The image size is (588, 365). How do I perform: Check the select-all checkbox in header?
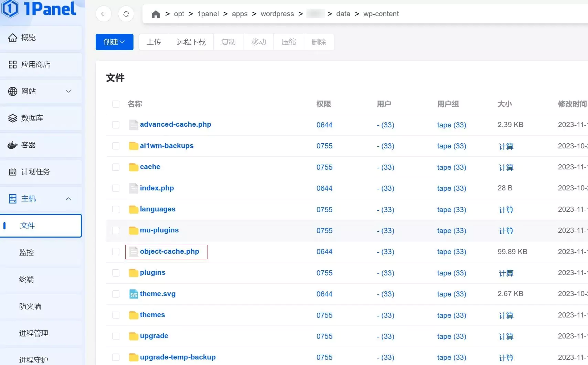[115, 104]
